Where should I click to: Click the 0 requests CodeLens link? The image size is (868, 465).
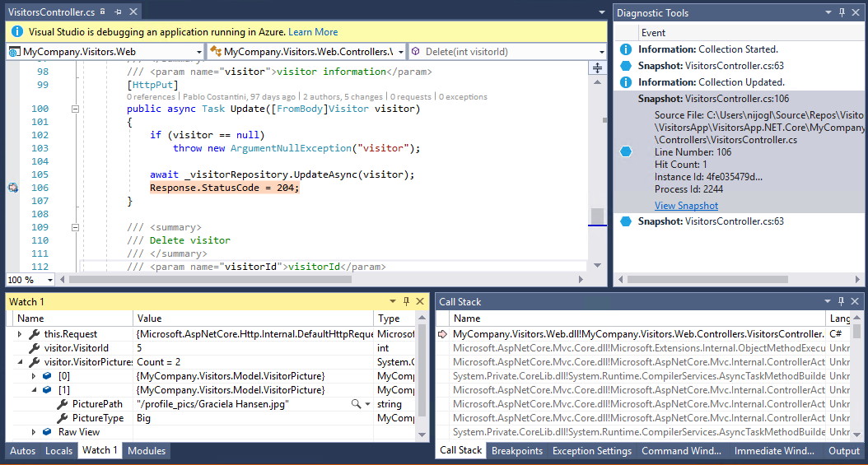411,97
